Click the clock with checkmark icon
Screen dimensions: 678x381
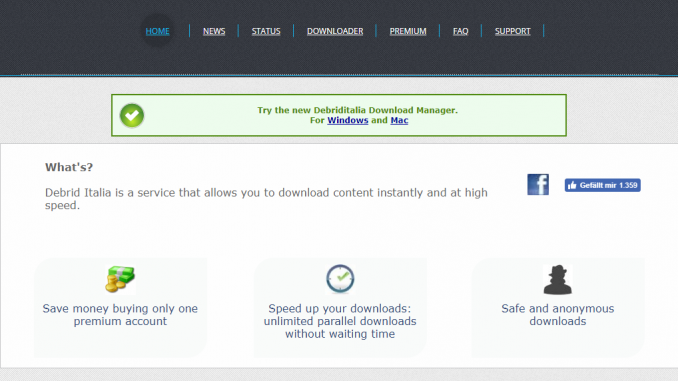click(340, 279)
